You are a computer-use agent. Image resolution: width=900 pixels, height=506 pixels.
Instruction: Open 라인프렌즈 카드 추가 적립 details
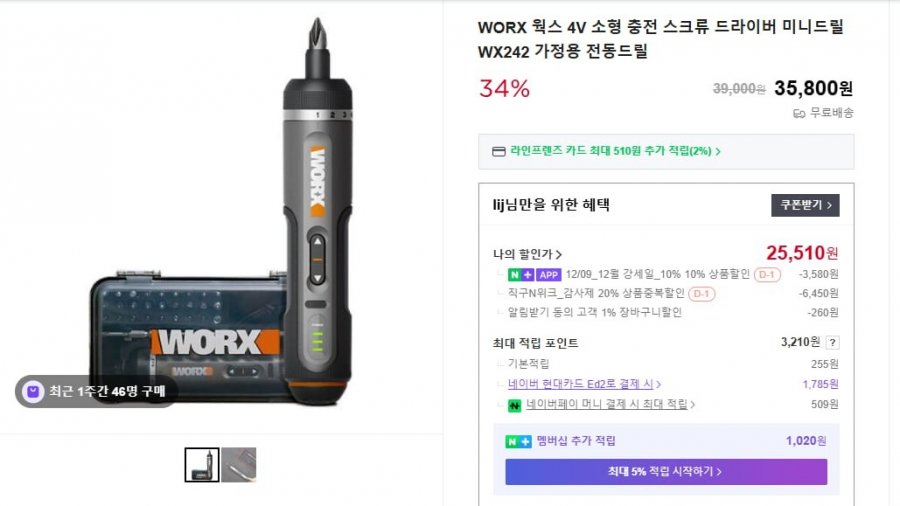(615, 151)
